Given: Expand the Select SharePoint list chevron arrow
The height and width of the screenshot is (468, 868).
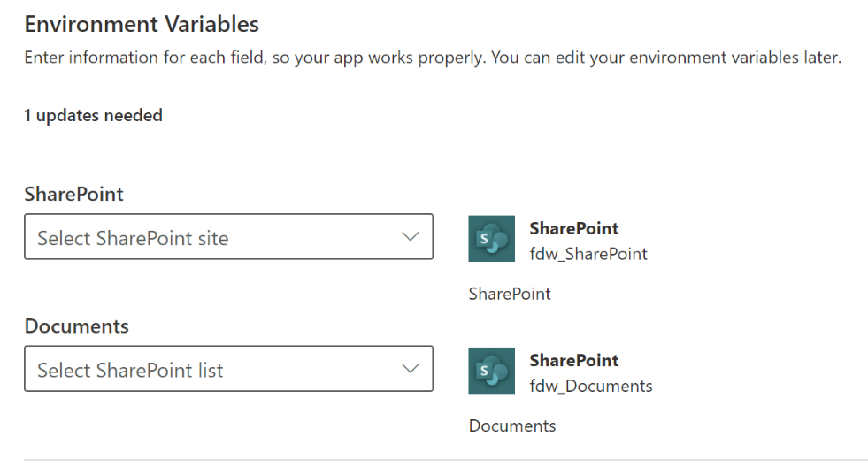Looking at the screenshot, I should click(x=410, y=369).
